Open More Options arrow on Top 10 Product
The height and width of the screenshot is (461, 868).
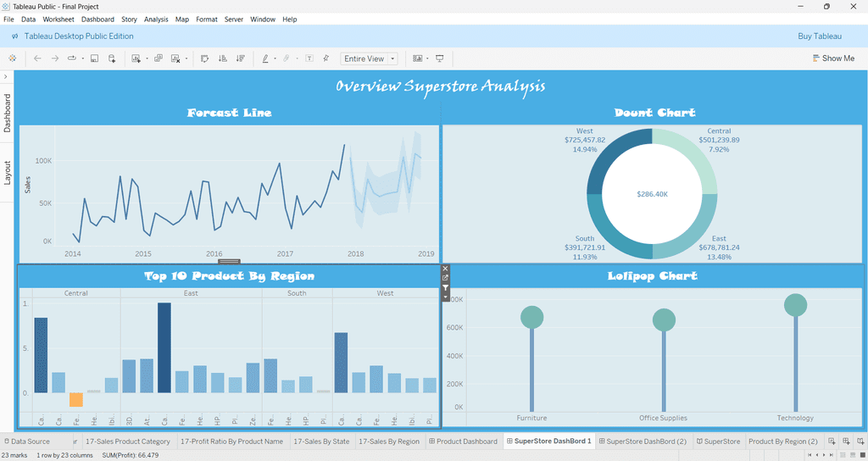tap(445, 297)
